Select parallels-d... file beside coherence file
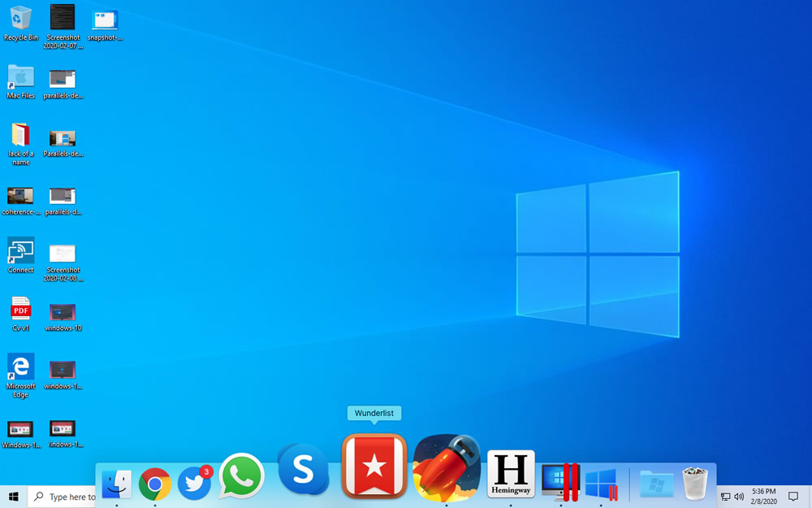Screen dimensions: 812x508 (63, 201)
